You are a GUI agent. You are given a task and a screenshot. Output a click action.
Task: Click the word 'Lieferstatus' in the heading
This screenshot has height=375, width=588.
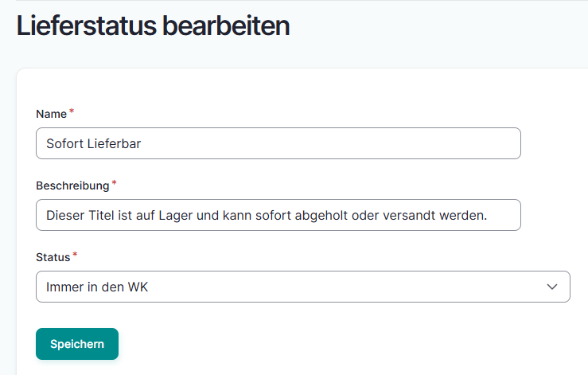click(x=86, y=26)
